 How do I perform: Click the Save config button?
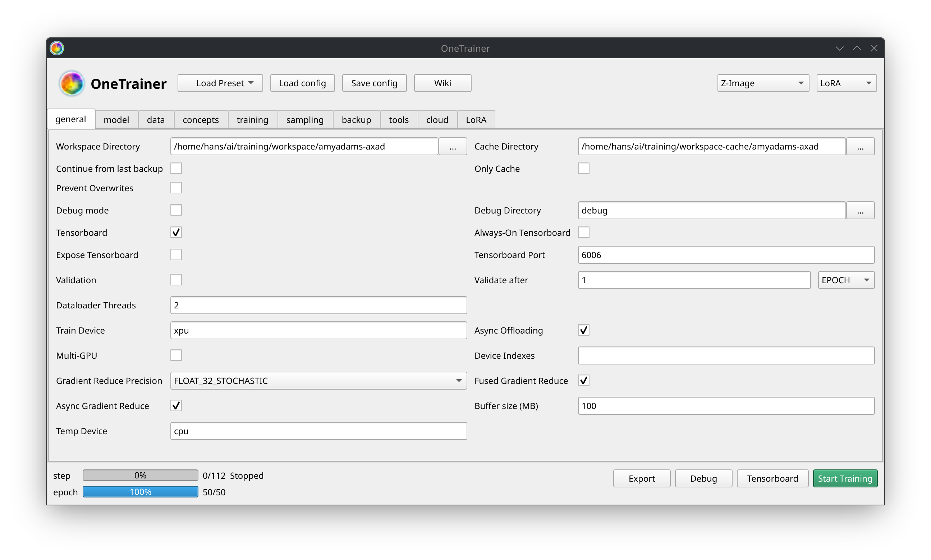coord(374,83)
